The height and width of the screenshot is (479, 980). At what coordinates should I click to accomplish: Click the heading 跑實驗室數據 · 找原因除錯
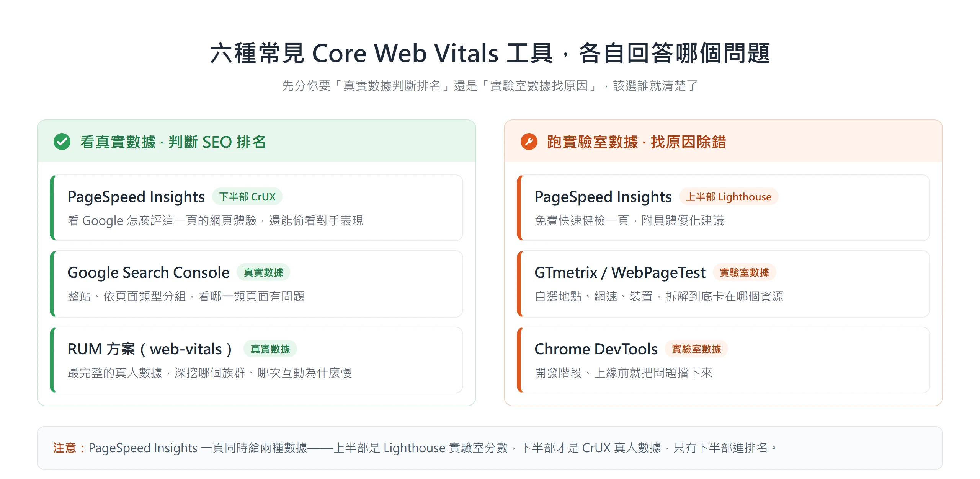[x=637, y=142]
